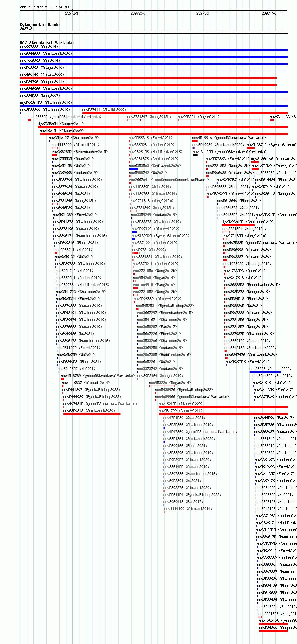Click nsv460152 (Itsara2009) label

point(181,404)
